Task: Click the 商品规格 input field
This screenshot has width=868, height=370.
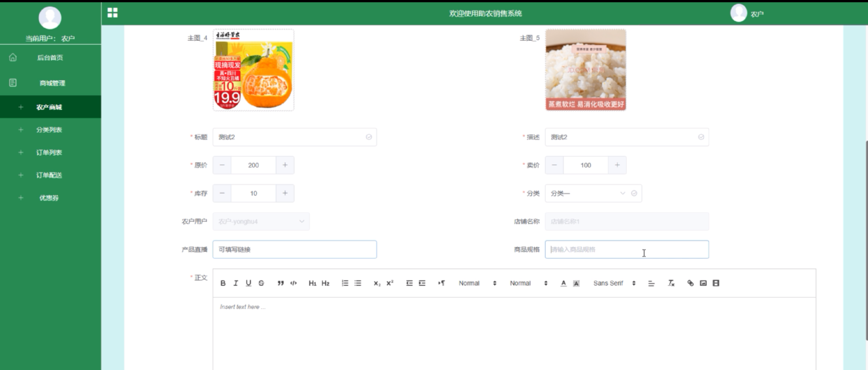Action: click(627, 249)
